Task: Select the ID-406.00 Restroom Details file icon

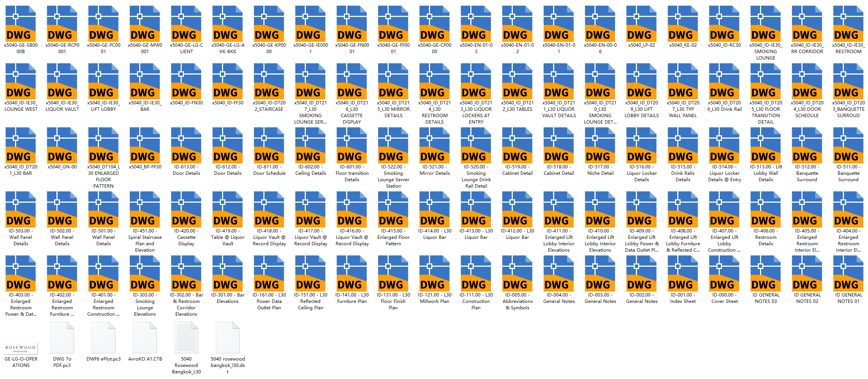Action: point(766,209)
